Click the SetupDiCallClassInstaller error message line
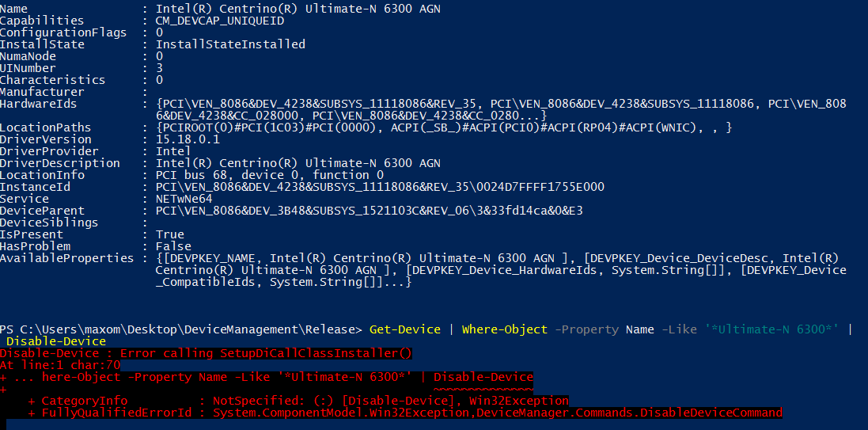Image resolution: width=868 pixels, height=430 pixels. point(206,353)
